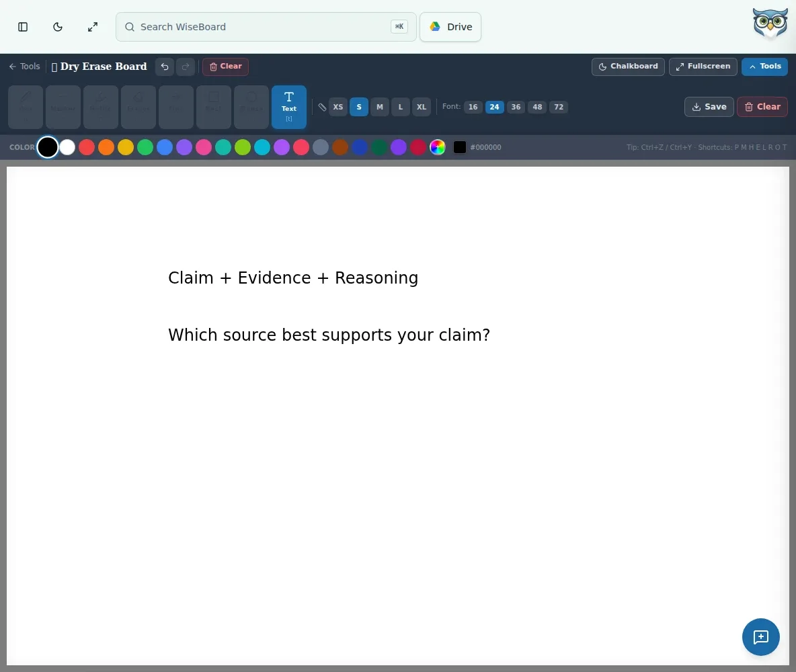Choose font size 48

click(537, 107)
